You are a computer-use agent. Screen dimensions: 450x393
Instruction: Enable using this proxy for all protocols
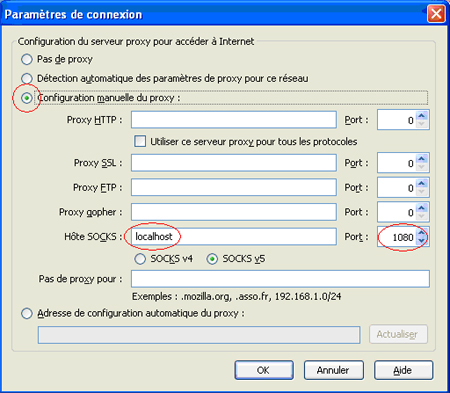140,141
